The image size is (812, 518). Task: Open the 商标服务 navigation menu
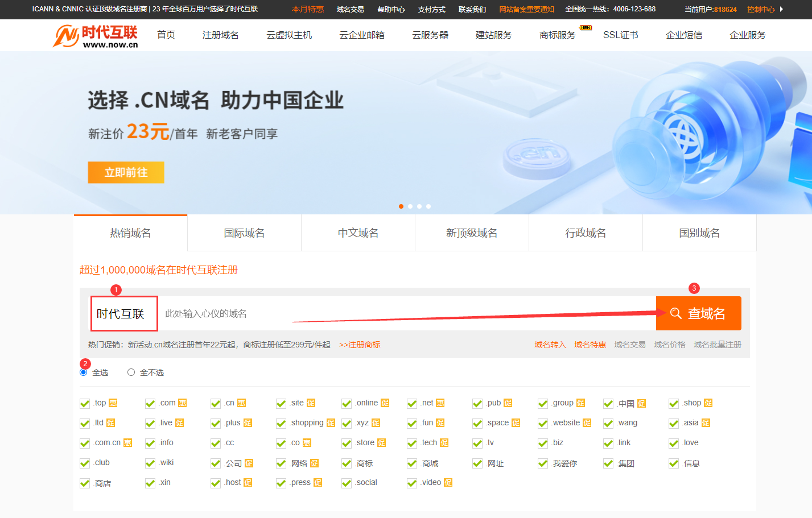[x=558, y=35]
